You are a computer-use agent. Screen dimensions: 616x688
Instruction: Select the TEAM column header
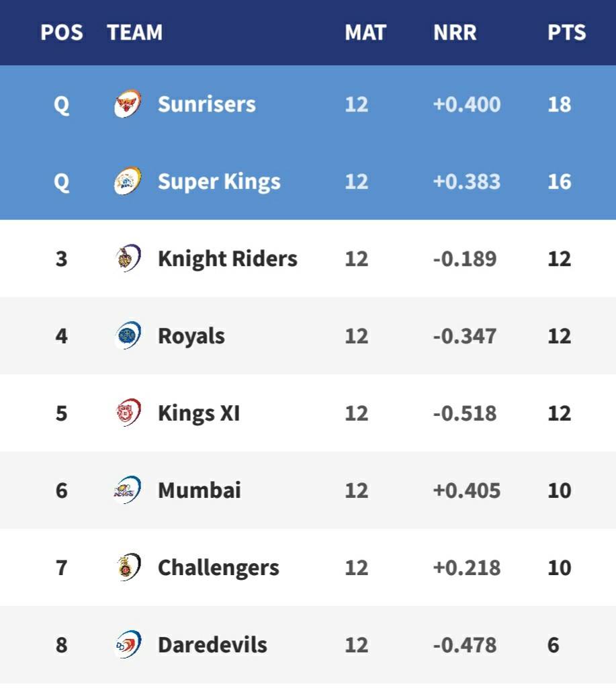point(135,32)
